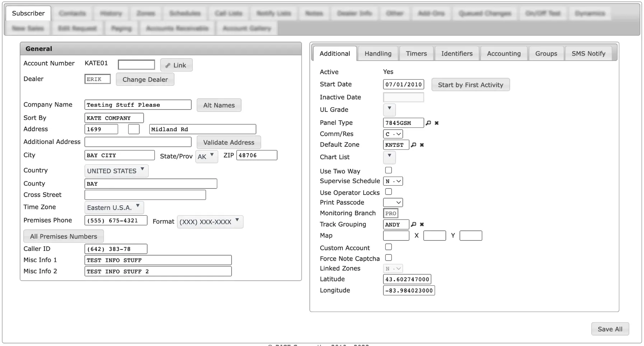
Task: Open Alt Names
Action: (x=219, y=105)
